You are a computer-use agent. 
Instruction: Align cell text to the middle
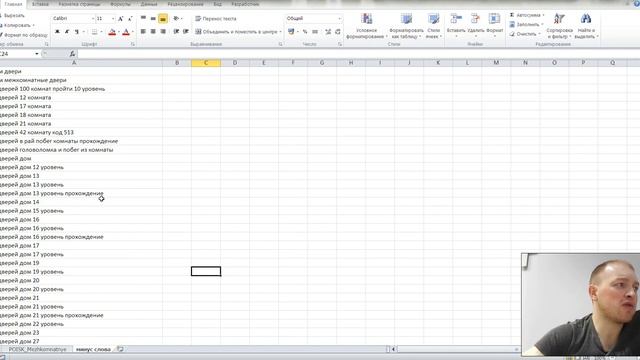point(153,19)
